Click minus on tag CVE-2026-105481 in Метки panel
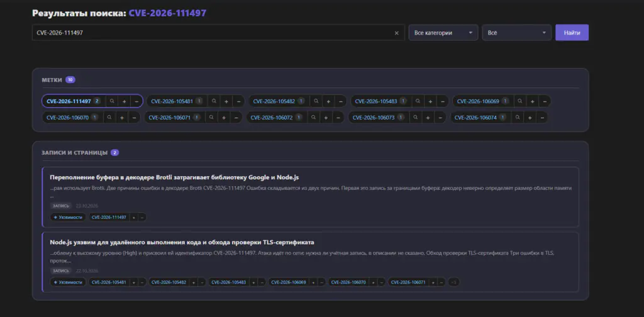Screen dimensions: 644x317 coord(238,101)
